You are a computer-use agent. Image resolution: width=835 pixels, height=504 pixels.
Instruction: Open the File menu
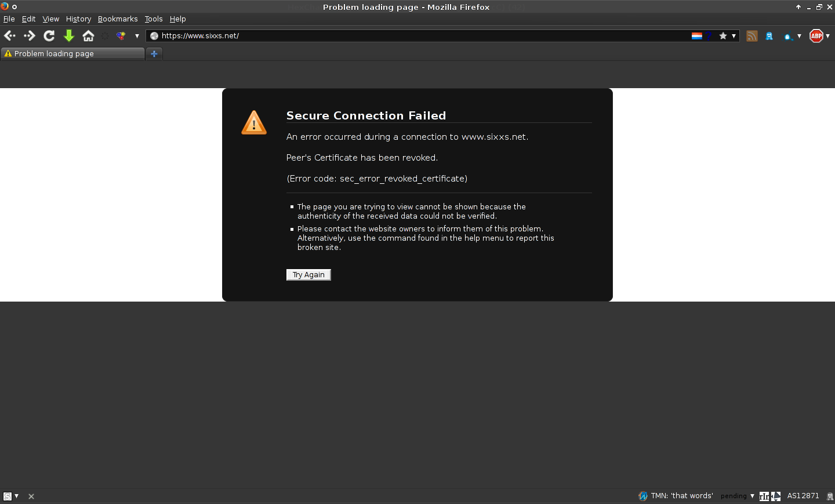[x=9, y=19]
